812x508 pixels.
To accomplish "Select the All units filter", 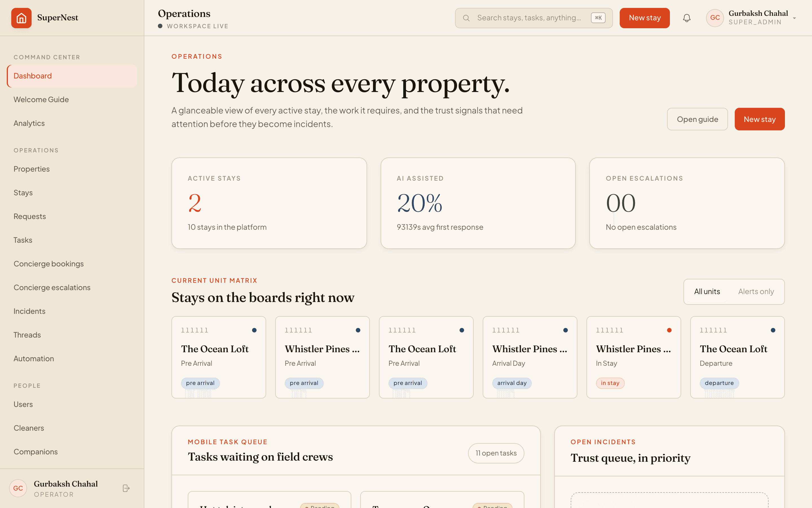I will (707, 292).
